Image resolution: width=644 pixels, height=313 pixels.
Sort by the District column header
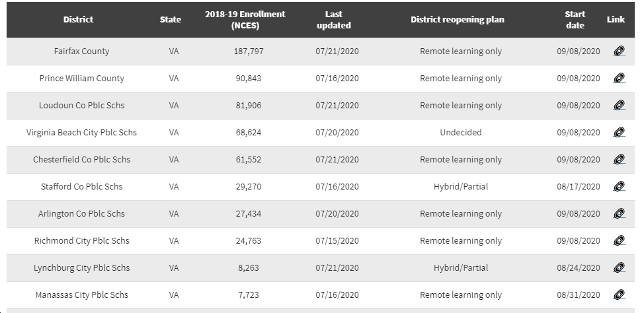click(x=79, y=20)
